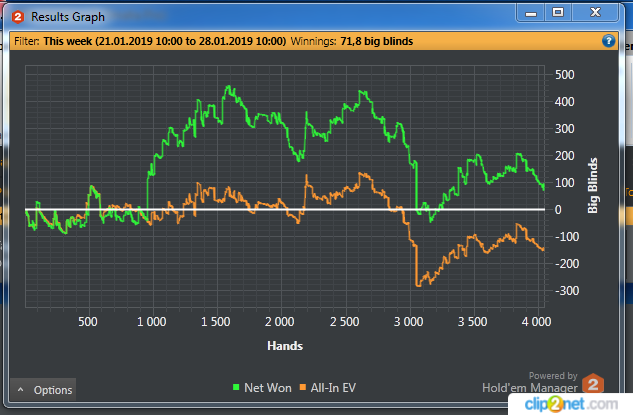Click the '2 000' label on the hands axis
Image resolution: width=633 pixels, height=415 pixels.
point(279,322)
